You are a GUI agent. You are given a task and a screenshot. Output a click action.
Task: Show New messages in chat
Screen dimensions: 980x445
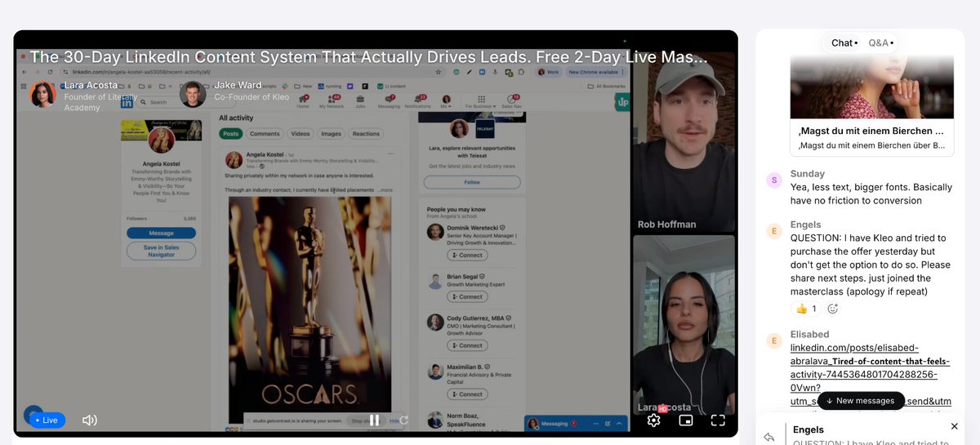(x=860, y=401)
